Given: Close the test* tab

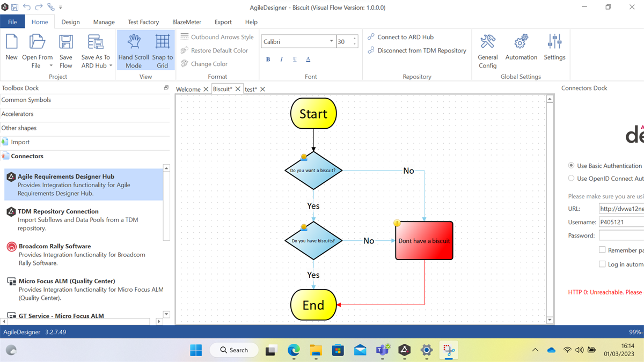Looking at the screenshot, I should (x=262, y=89).
